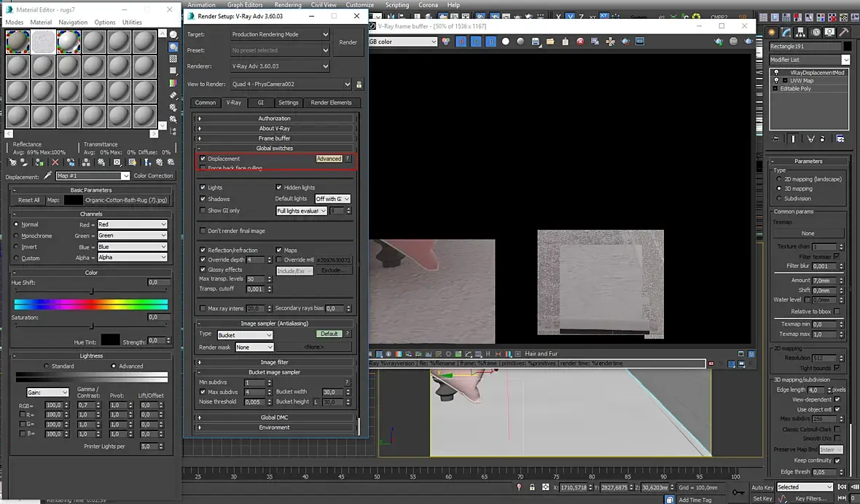Toggle the red channel in frame buffer
Image resolution: width=860 pixels, height=504 pixels.
[x=461, y=42]
